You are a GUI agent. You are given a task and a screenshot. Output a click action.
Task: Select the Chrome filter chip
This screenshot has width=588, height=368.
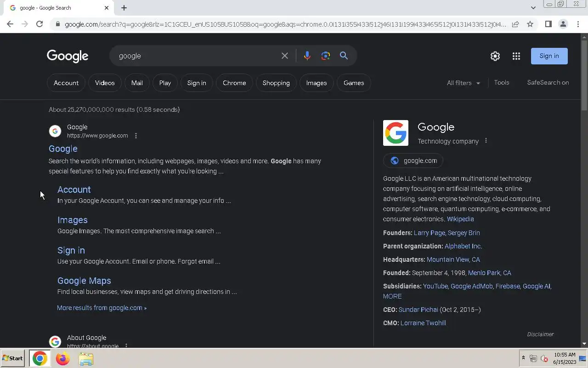[234, 83]
